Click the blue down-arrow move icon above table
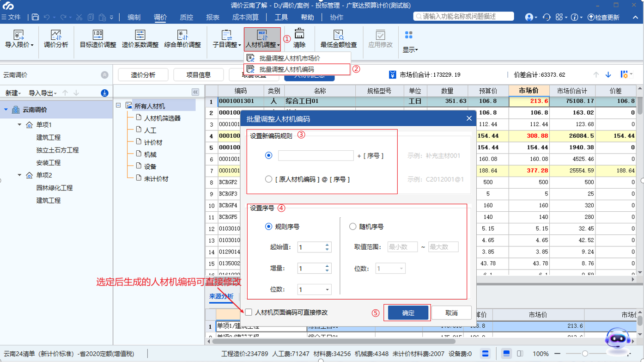 pos(608,74)
